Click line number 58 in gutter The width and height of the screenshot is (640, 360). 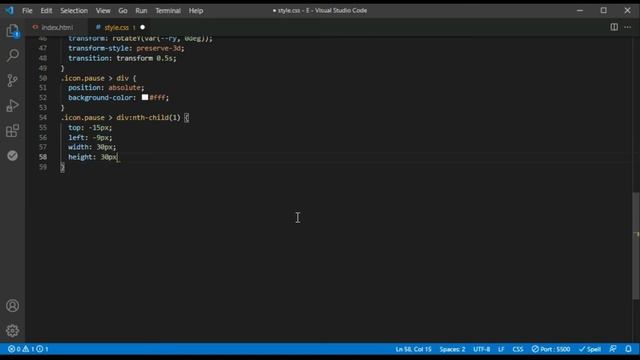pos(42,157)
